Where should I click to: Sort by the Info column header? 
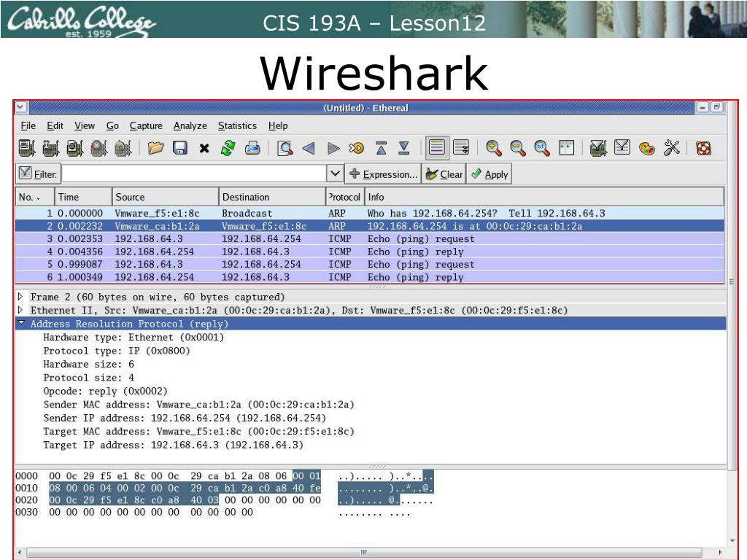[544, 197]
